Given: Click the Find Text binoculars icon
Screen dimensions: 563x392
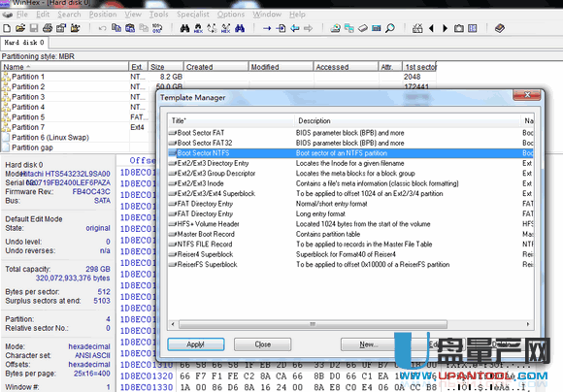Looking at the screenshot, I should pyautogui.click(x=184, y=28).
